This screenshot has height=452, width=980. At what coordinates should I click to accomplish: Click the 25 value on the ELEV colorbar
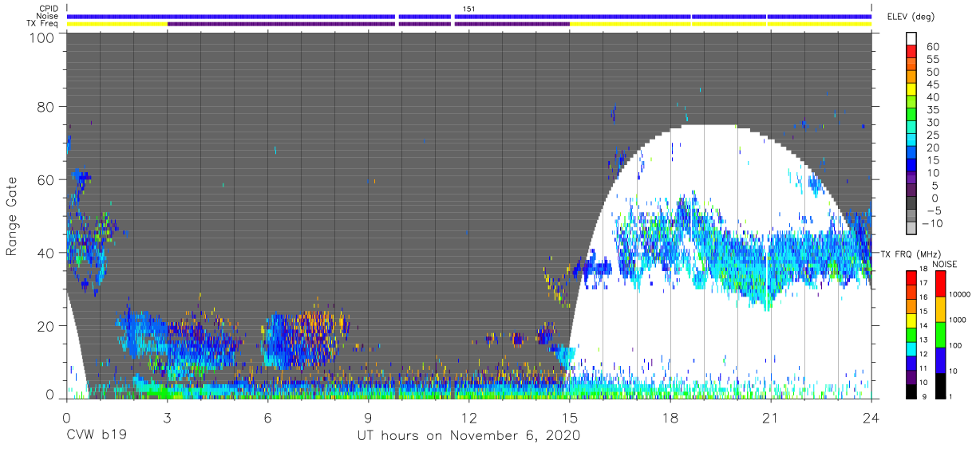[x=933, y=135]
